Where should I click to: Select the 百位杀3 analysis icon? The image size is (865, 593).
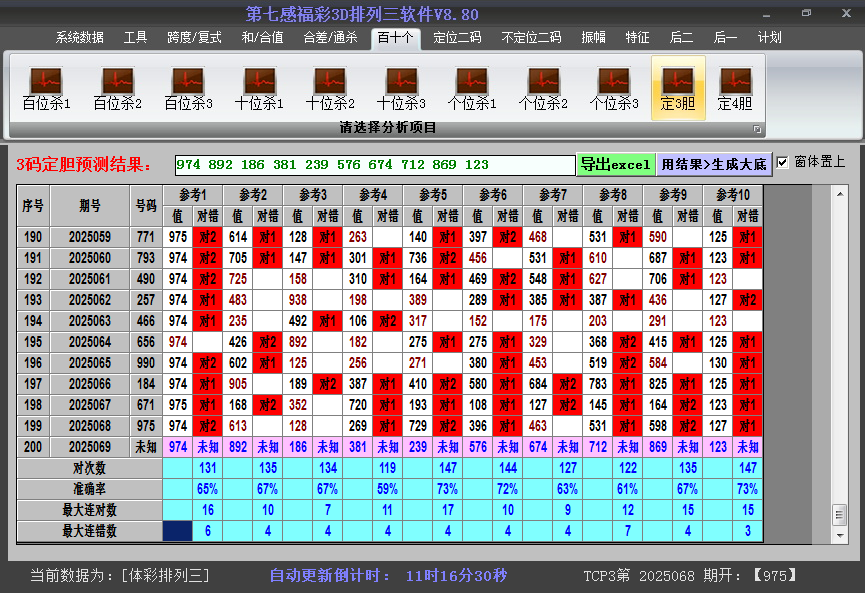[x=188, y=88]
